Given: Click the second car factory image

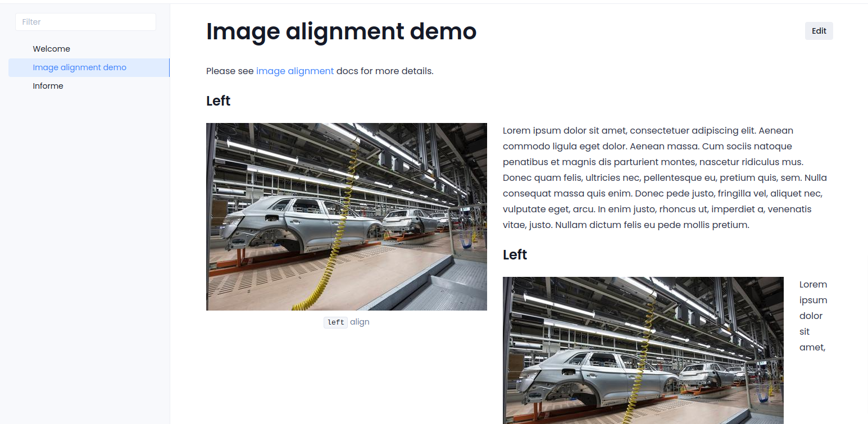Looking at the screenshot, I should click(x=643, y=350).
